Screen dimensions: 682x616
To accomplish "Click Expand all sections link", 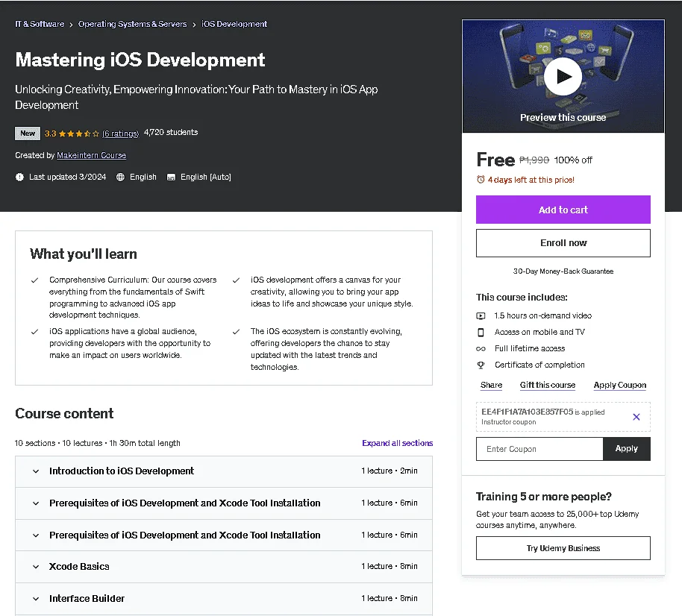I will coord(397,443).
